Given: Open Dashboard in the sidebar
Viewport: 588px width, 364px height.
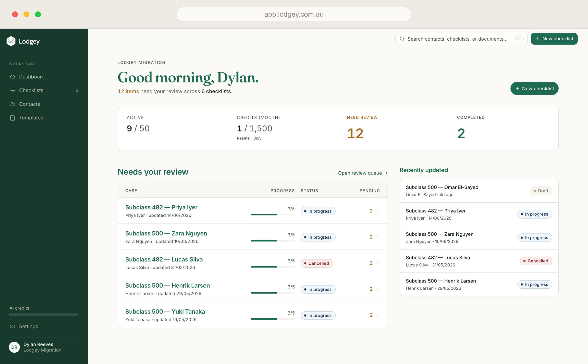Looking at the screenshot, I should tap(44, 77).
